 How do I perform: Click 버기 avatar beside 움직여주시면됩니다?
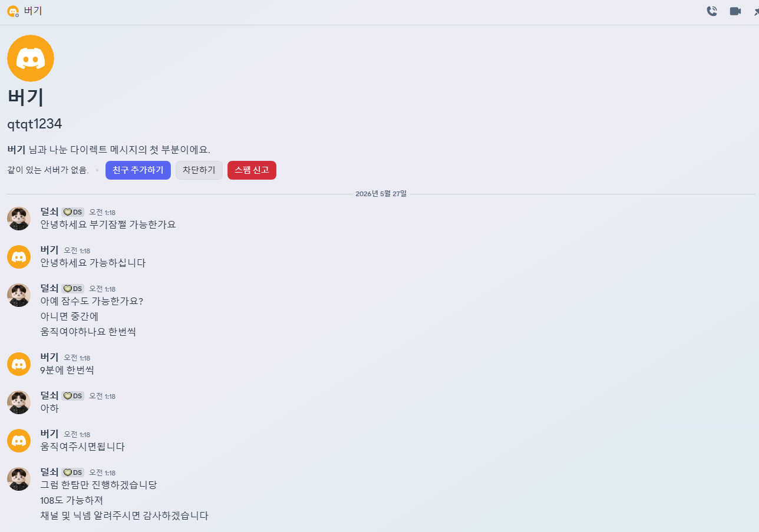coord(19,441)
